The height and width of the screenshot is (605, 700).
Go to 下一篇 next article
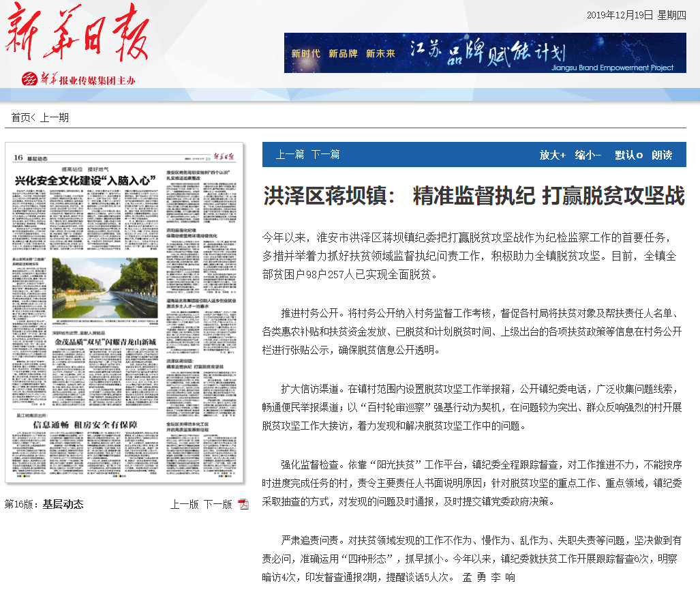325,155
